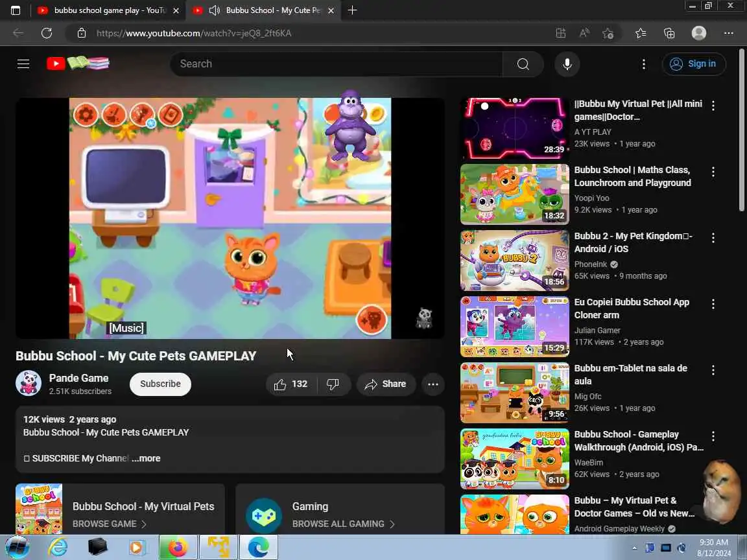
Task: Open options for Bubbu My Virtual Pet mini games
Action: (x=713, y=106)
